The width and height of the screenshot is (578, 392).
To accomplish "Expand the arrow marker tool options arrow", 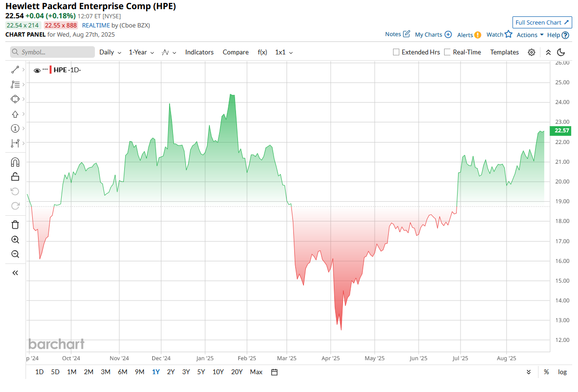I will [23, 114].
